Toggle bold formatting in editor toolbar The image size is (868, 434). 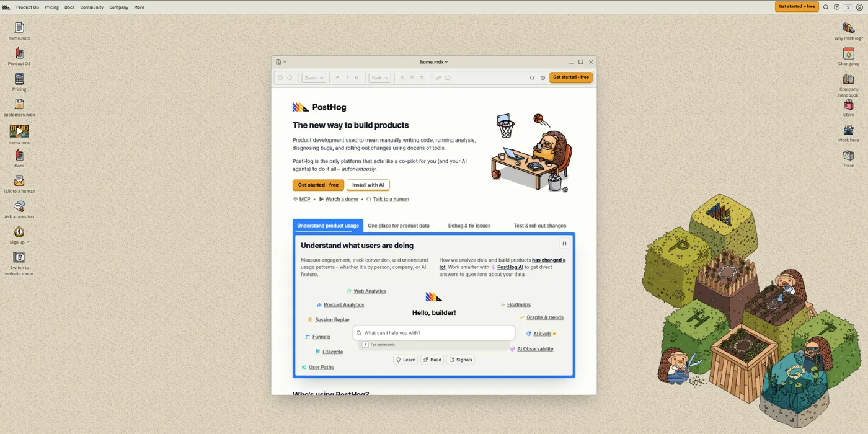337,78
